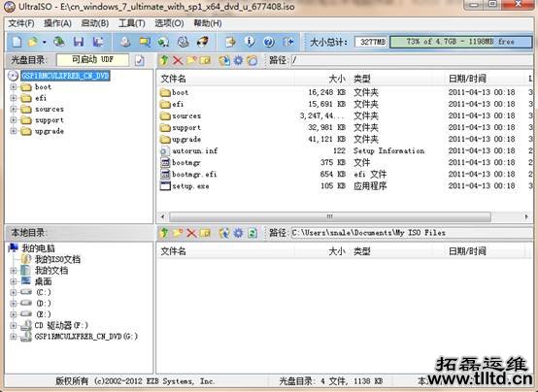Screen dimensions: 538x392
Task: Expand the CD 驱动器(F:) node
Action: [x=14, y=325]
